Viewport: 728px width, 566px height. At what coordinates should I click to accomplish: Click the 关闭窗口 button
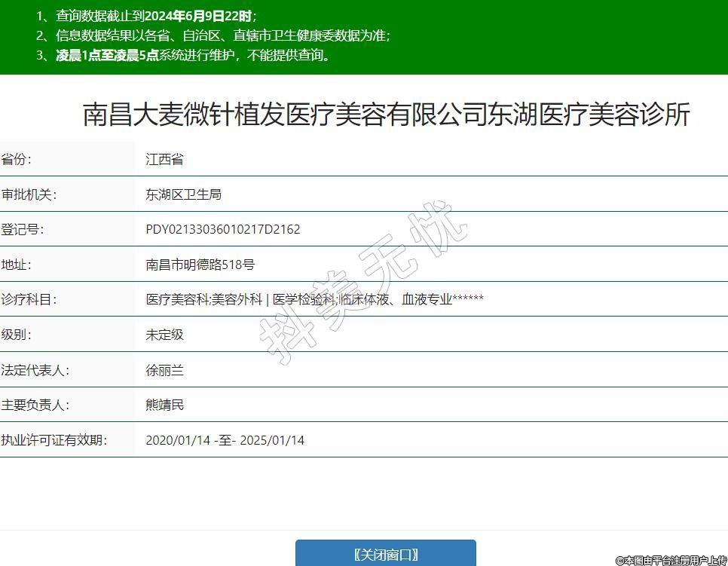[x=385, y=554]
